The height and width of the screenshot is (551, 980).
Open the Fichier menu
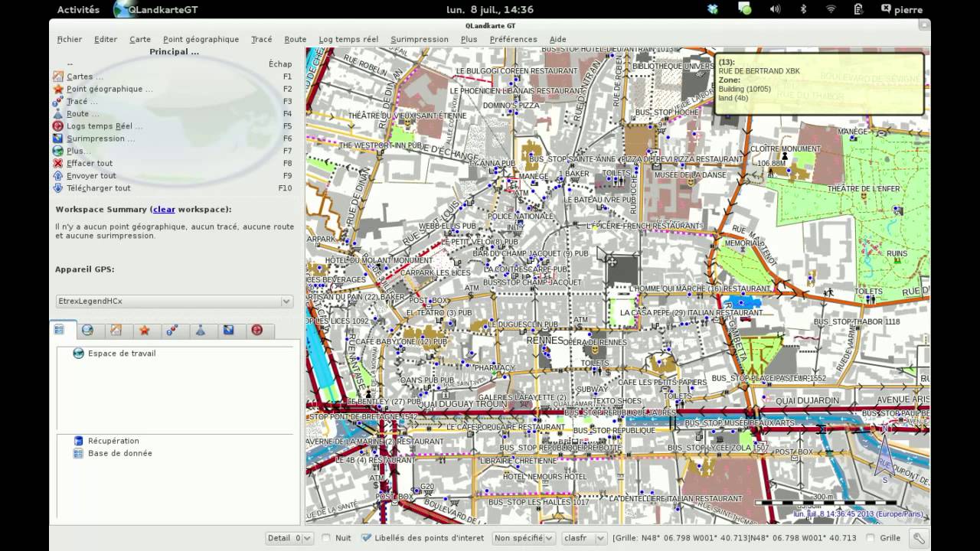point(70,39)
